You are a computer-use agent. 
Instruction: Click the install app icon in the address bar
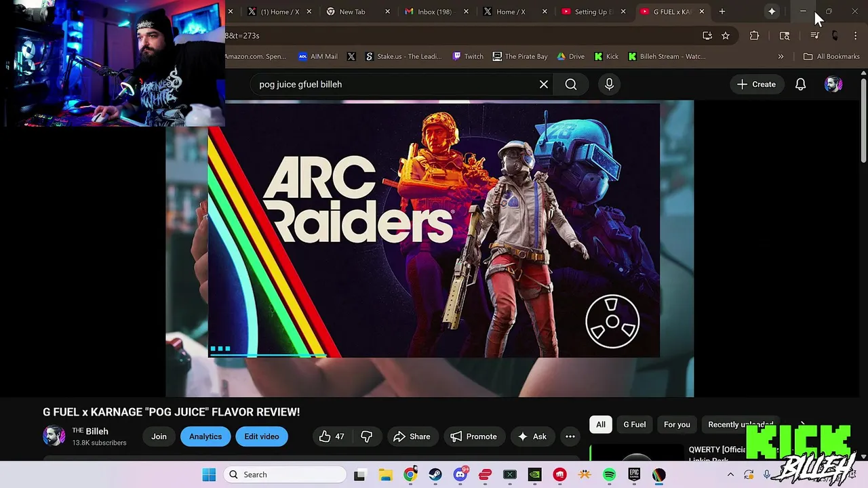pos(707,36)
